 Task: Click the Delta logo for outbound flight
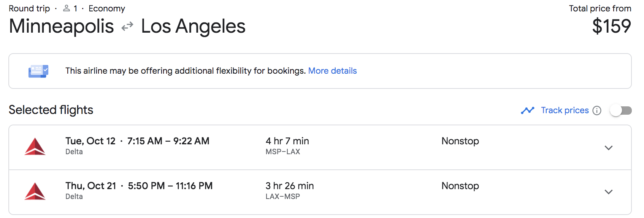click(x=35, y=147)
